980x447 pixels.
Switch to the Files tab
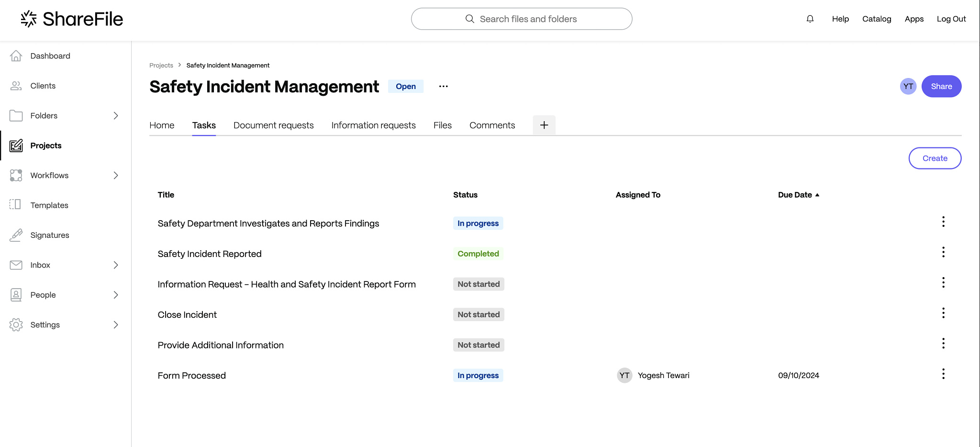pyautogui.click(x=442, y=125)
